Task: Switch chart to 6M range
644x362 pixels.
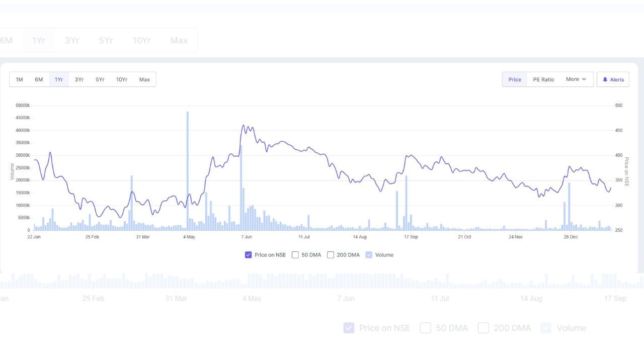Action: (39, 79)
